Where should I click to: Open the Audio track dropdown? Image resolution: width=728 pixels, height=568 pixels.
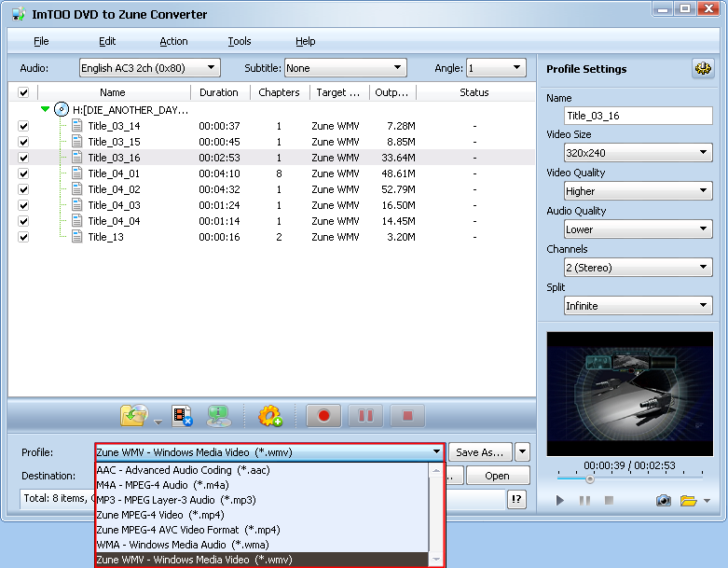click(x=149, y=68)
